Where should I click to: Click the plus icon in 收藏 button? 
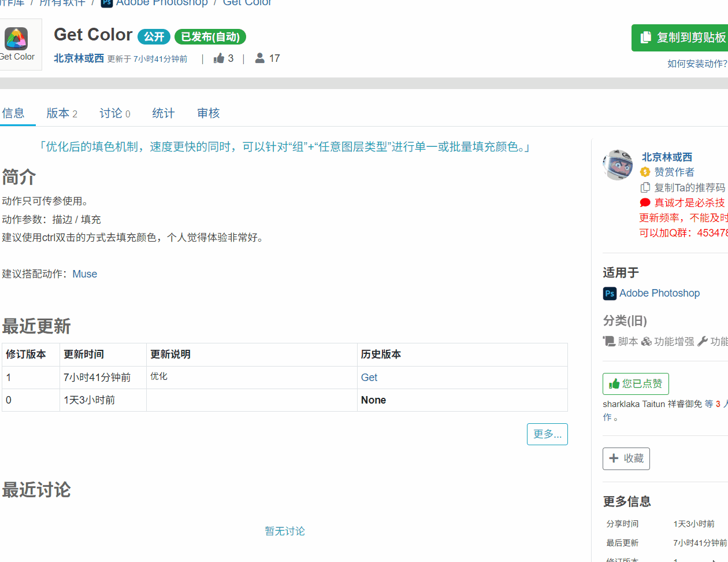614,458
